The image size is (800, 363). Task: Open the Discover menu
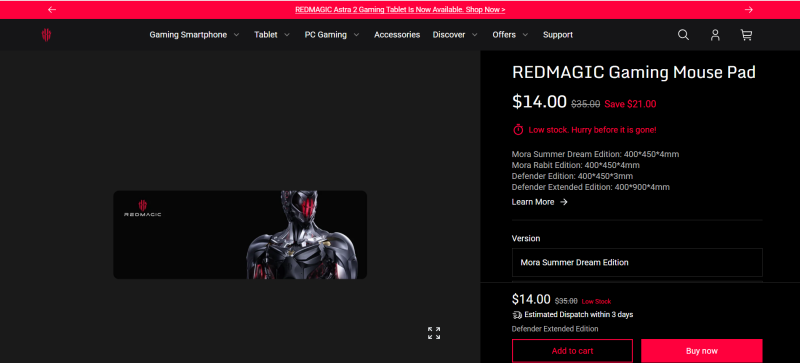click(449, 35)
